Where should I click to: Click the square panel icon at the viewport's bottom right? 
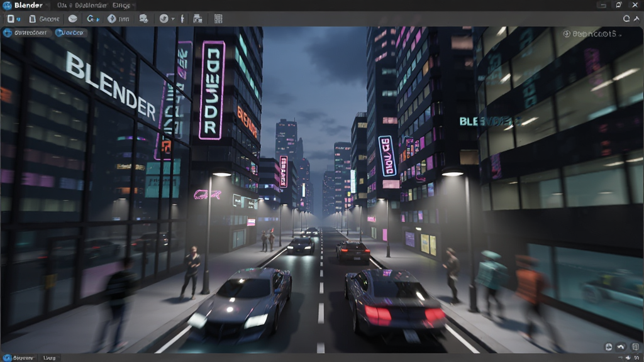point(636,347)
